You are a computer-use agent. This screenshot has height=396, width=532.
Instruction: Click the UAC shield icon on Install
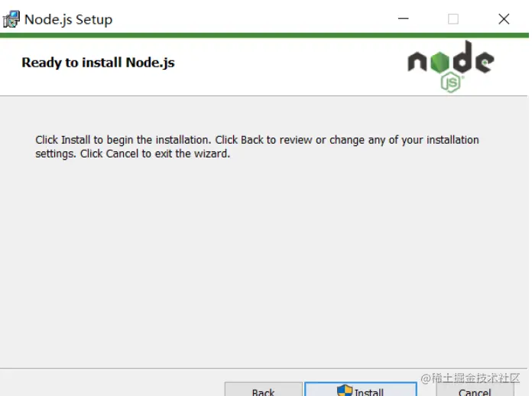tap(345, 391)
